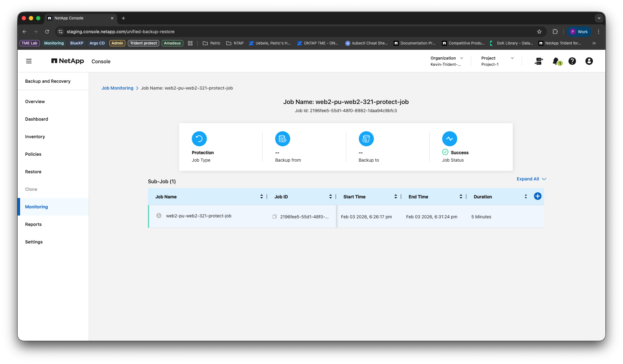Open Reports in sidebar

33,224
